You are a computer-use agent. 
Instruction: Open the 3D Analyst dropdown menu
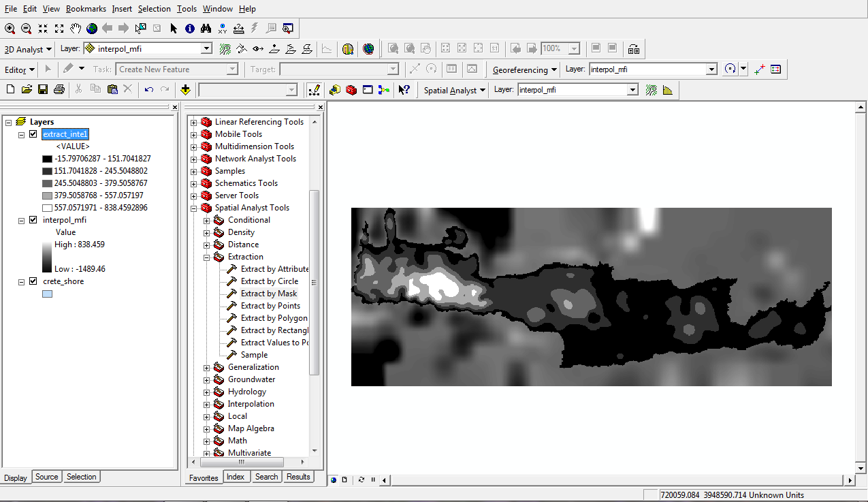point(28,49)
